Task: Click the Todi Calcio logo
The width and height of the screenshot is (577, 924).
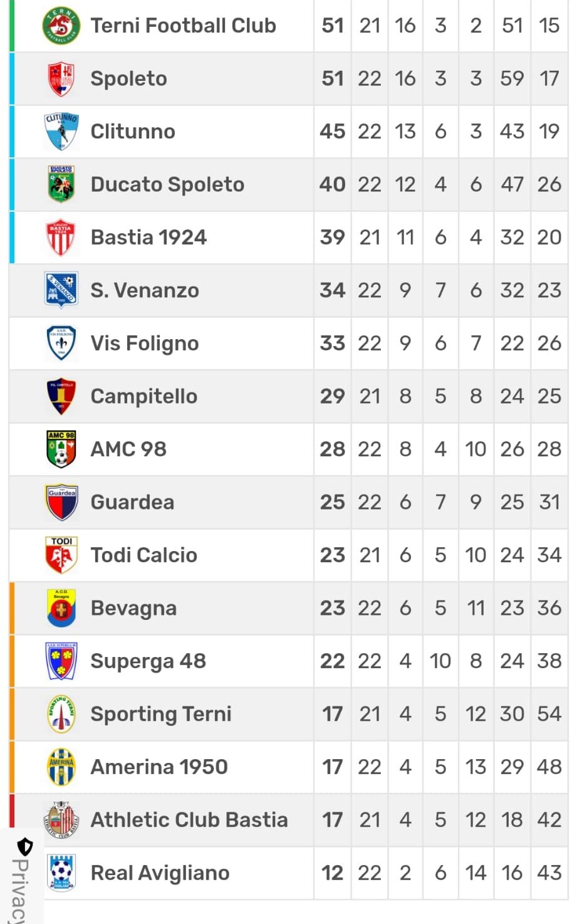Action: pos(61,555)
